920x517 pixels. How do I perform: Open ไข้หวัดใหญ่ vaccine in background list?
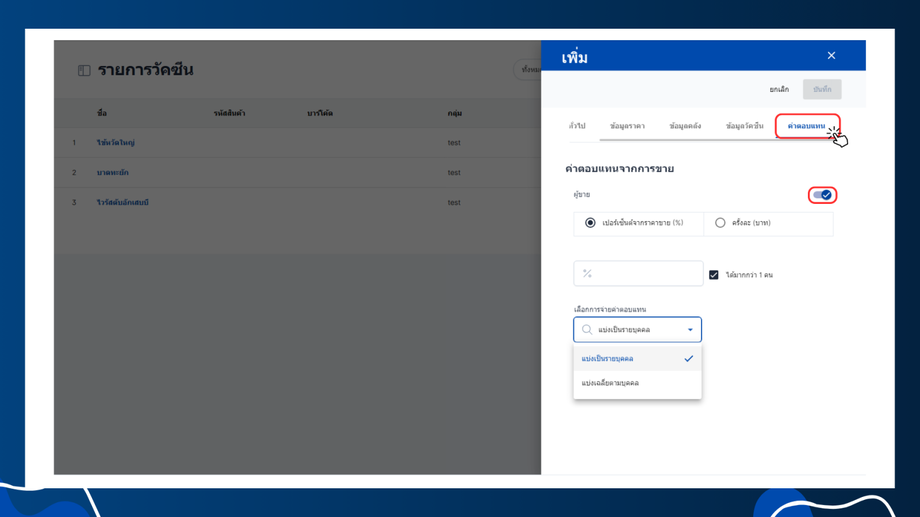pos(116,143)
